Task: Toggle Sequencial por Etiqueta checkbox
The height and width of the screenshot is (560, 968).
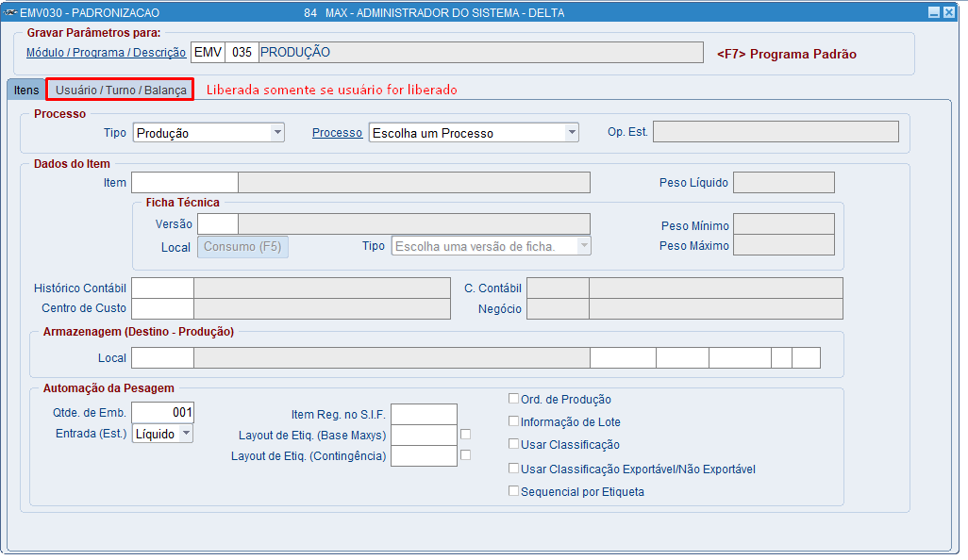Action: coord(513,491)
